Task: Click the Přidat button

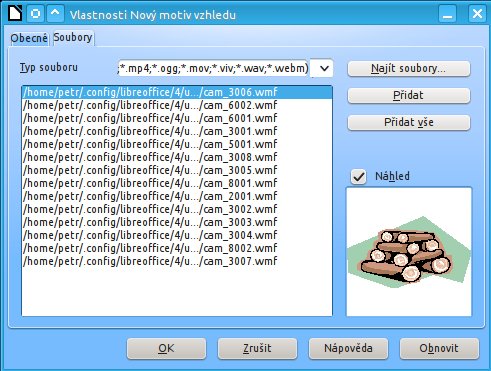Action: pyautogui.click(x=409, y=96)
